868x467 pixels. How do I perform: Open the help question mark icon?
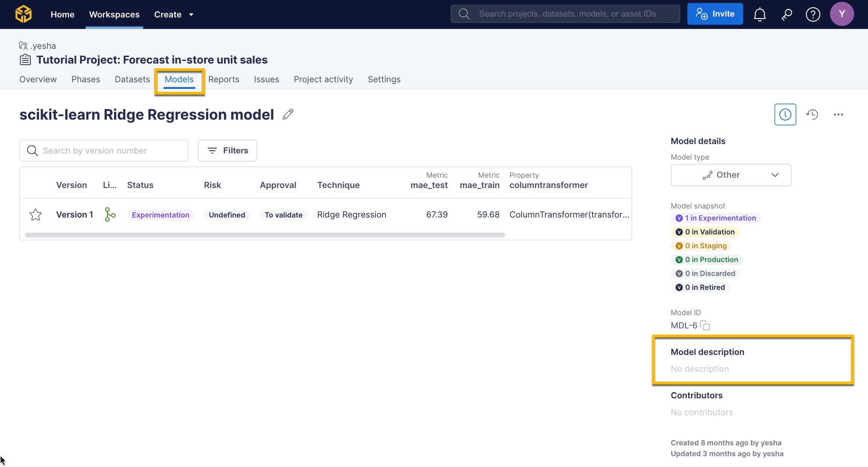813,14
